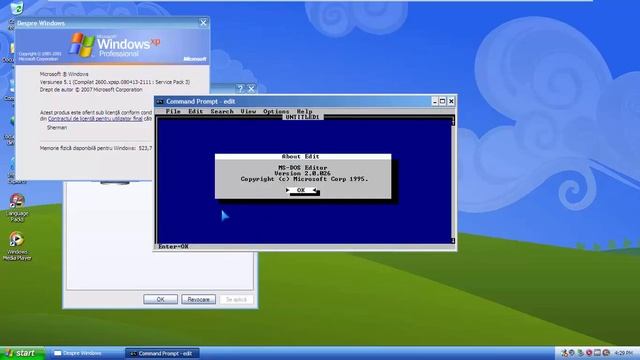
Task: Switch to Command Prompt - edit taskbar button
Action: click(162, 353)
